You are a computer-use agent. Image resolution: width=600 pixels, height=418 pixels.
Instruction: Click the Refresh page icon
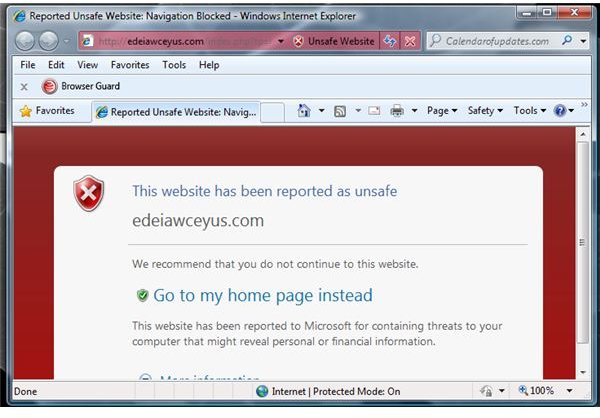click(x=390, y=41)
